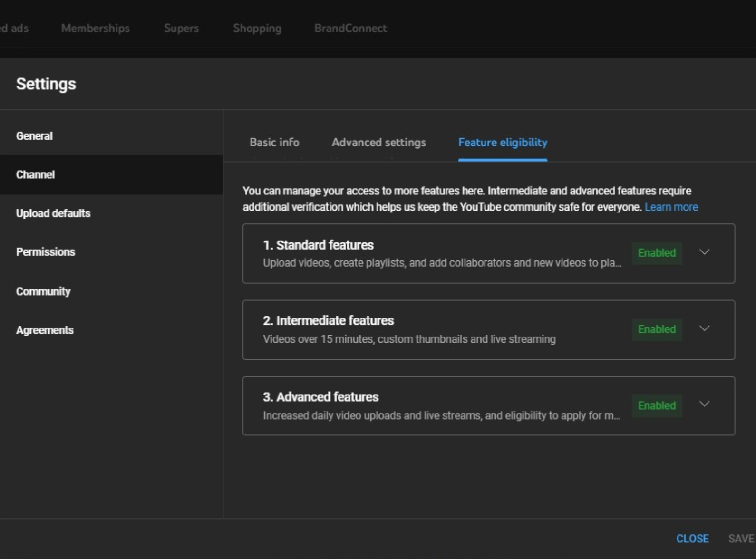The width and height of the screenshot is (756, 559).
Task: View Agreements in the settings sidebar
Action: [x=45, y=330]
